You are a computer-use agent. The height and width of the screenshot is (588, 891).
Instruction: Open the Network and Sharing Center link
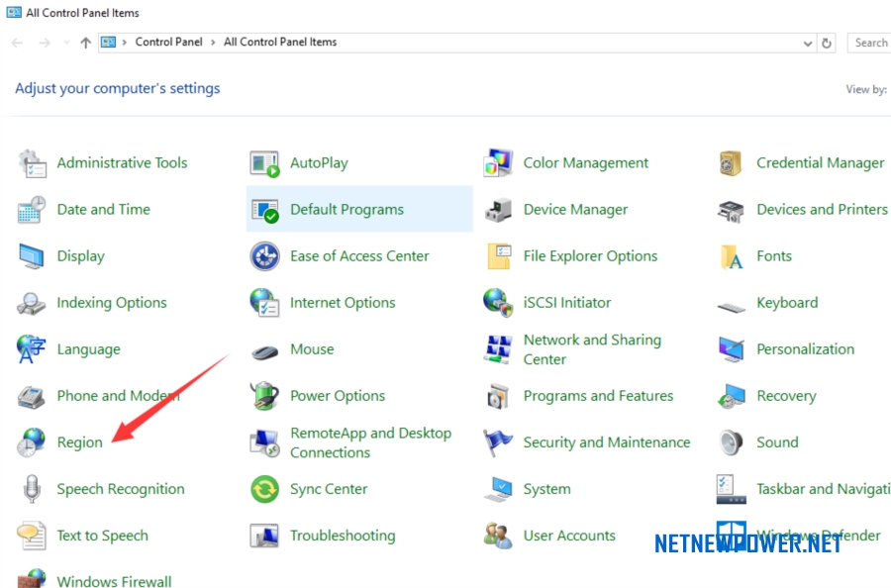coord(592,349)
